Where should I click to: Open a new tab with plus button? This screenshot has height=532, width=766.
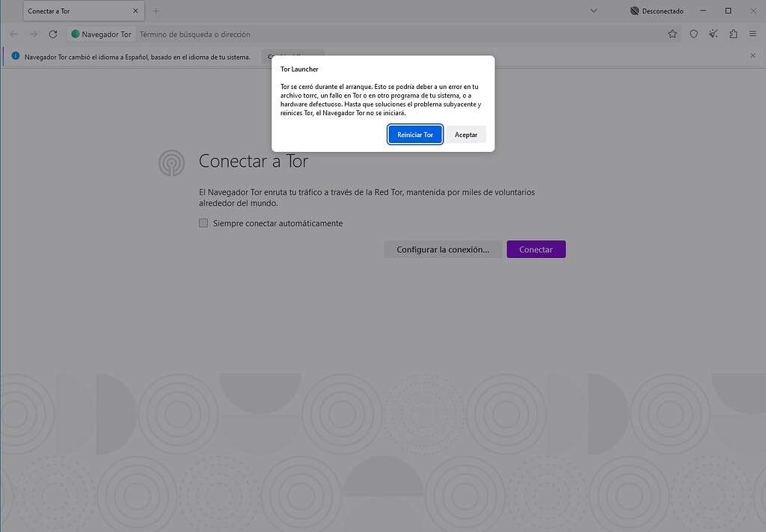156,11
